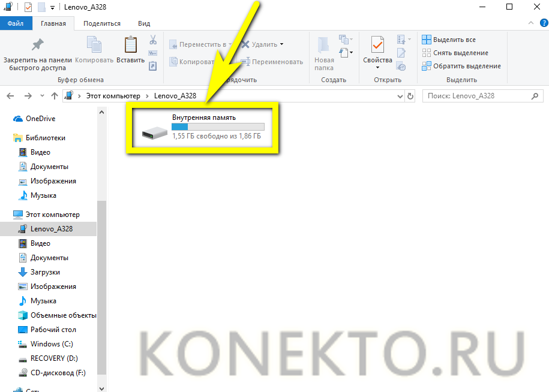Click Properties icon in title bar toolbar
Image resolution: width=549 pixels, height=392 pixels.
(x=28, y=7)
